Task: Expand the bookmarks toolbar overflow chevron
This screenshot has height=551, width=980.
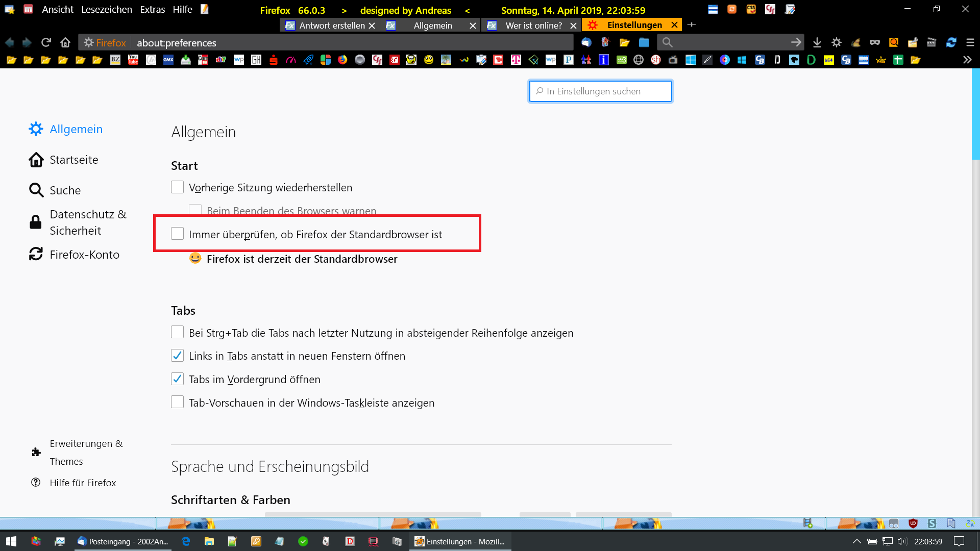Action: pyautogui.click(x=967, y=60)
